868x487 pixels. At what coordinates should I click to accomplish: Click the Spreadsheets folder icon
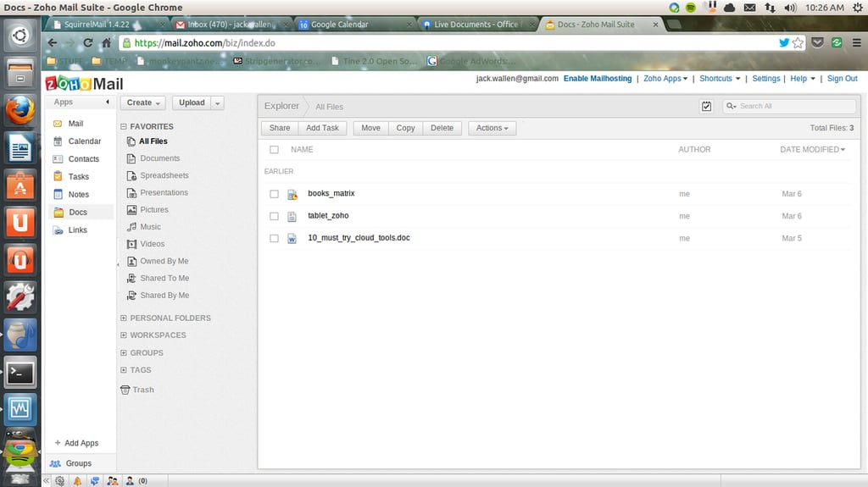pyautogui.click(x=131, y=175)
